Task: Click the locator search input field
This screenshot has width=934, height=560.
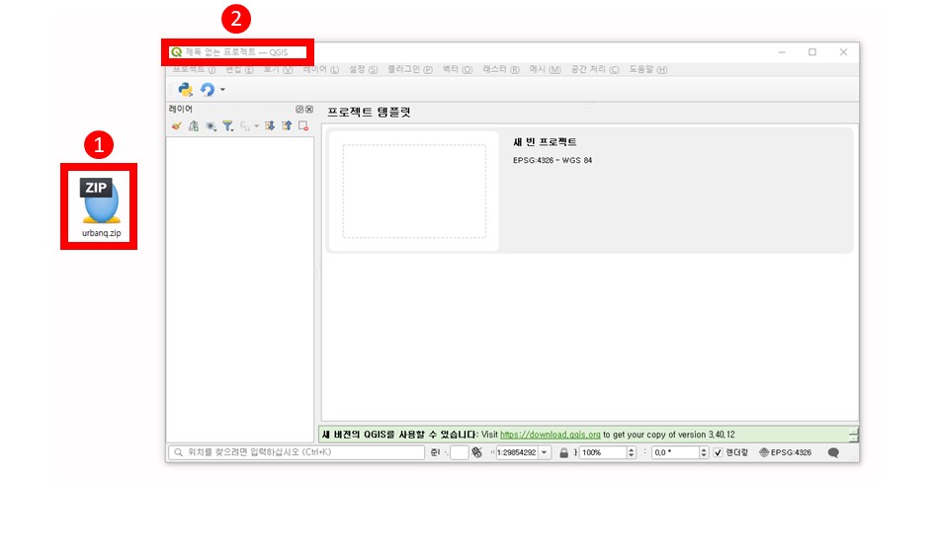Action: (x=297, y=452)
